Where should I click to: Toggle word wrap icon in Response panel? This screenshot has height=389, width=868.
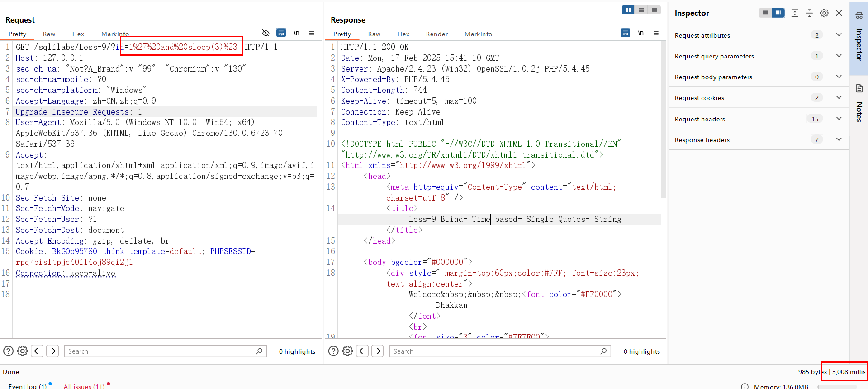point(625,33)
